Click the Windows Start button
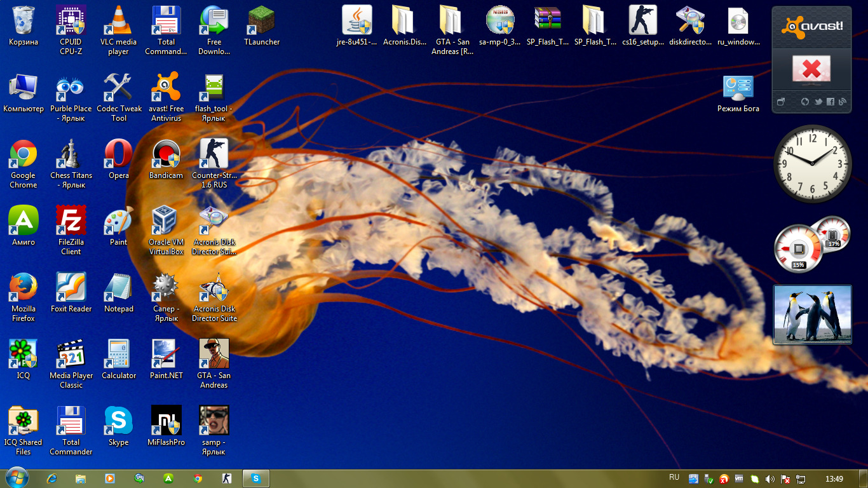 17,478
